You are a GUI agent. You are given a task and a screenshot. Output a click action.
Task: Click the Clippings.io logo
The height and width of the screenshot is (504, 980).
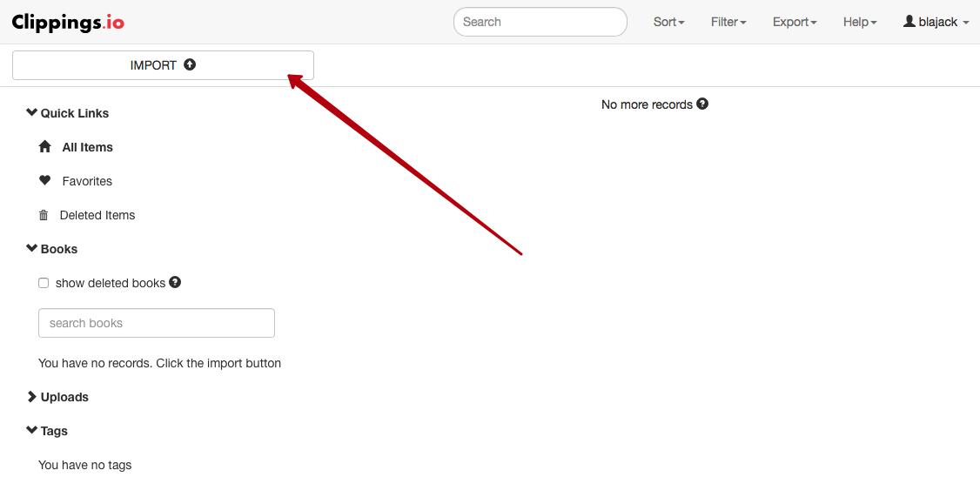tap(68, 22)
